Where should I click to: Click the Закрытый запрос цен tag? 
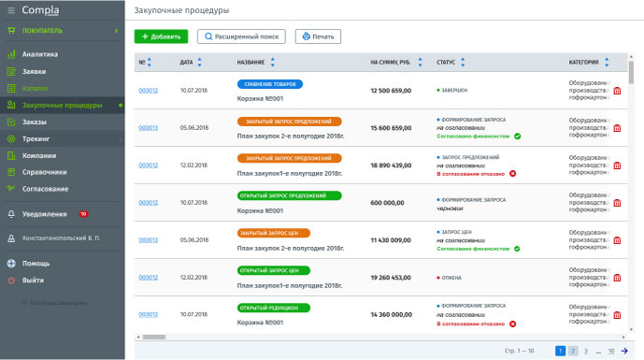click(x=274, y=233)
